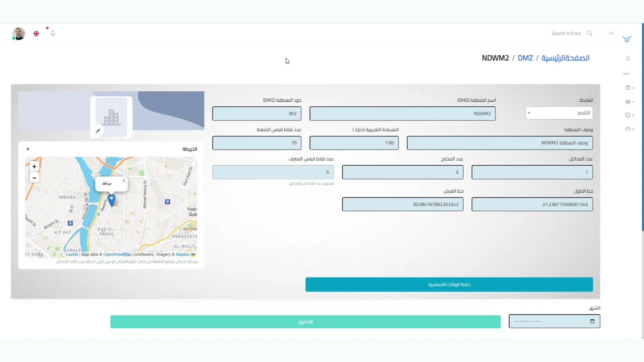644x362 pixels.
Task: Click the green التدقيق button
Action: pyautogui.click(x=305, y=322)
